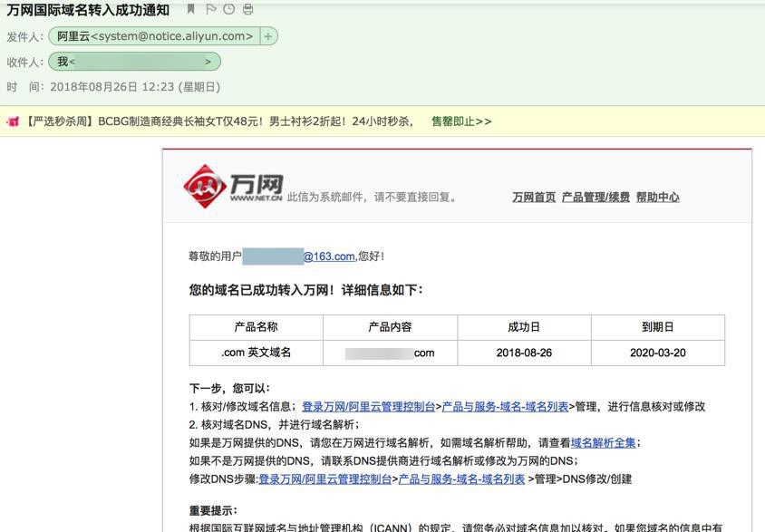This screenshot has height=532, width=765.
Task: Click the email subject 万网国际域名转入成功通知
Action: click(88, 10)
